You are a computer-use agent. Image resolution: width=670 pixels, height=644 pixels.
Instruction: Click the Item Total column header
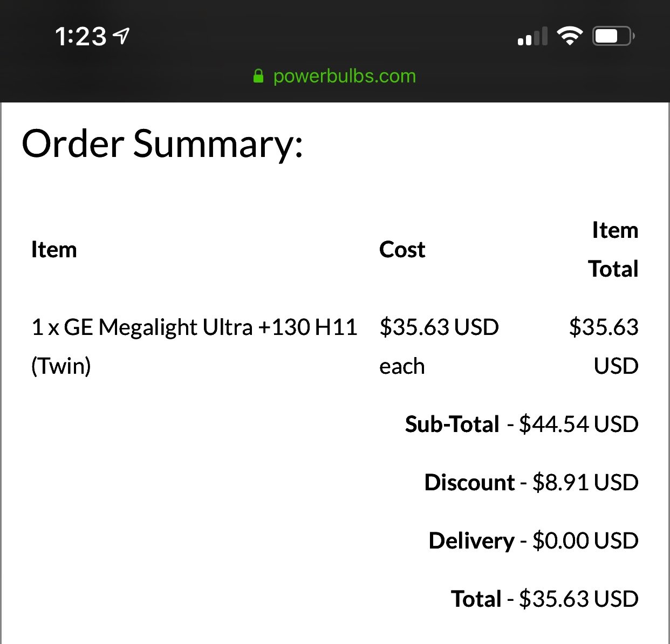[613, 249]
